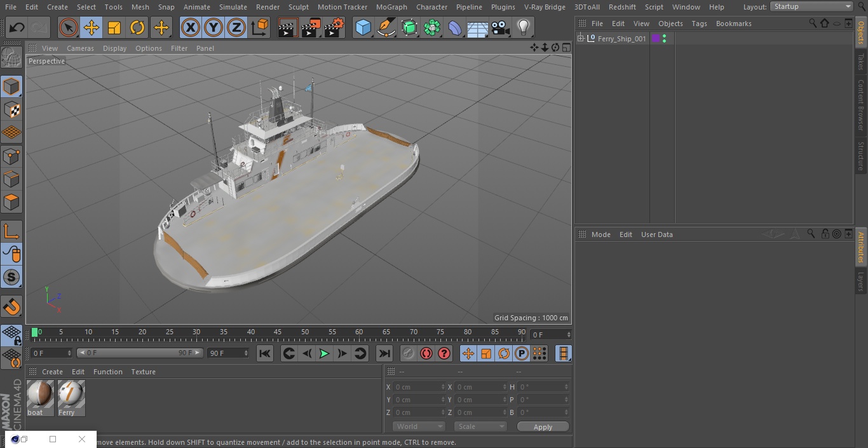This screenshot has height=448, width=868.
Task: Open the Scale mode dropdown
Action: click(x=480, y=426)
